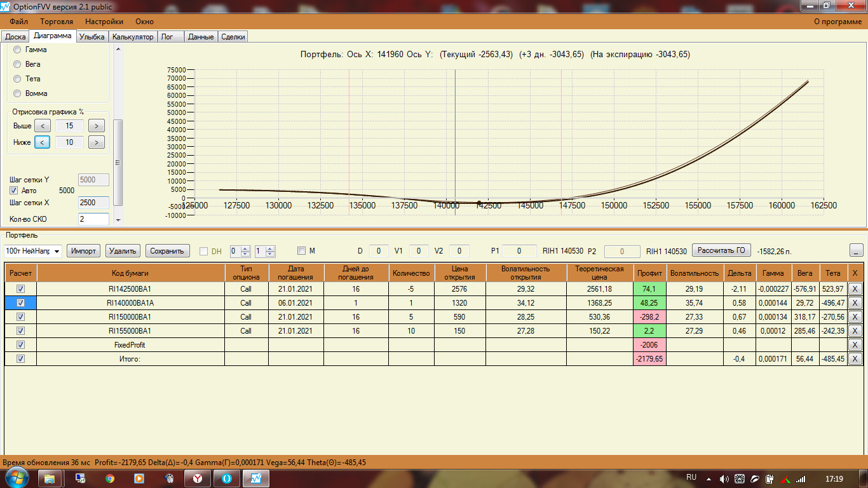The image size is (868, 488).
Task: Click the volume icon in system tray
Action: point(724,478)
